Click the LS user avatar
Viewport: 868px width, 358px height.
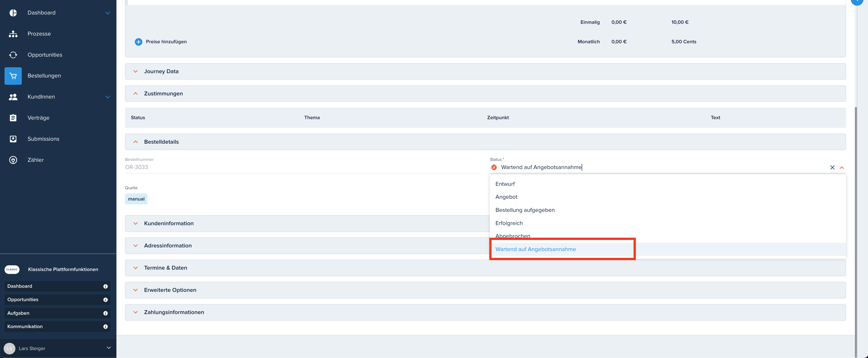[10, 348]
